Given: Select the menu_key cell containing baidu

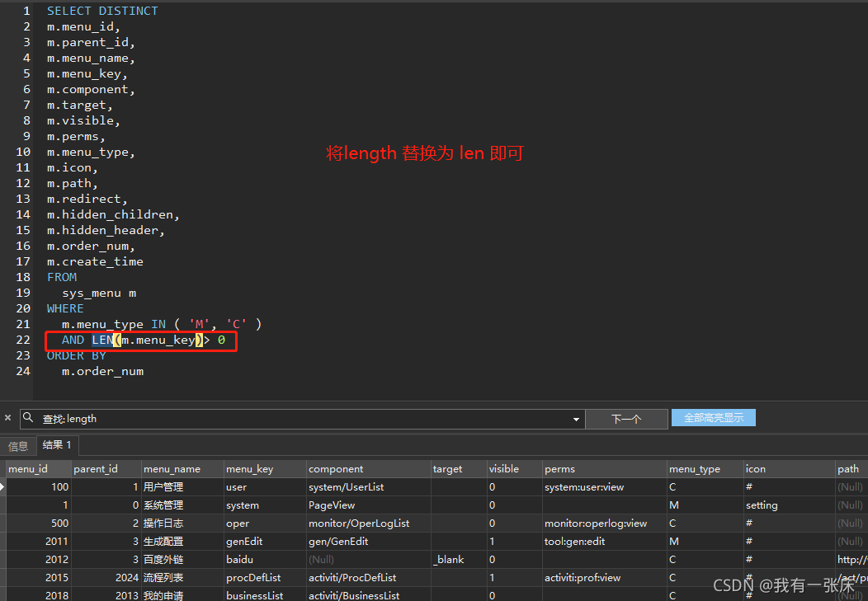Looking at the screenshot, I should 239,559.
